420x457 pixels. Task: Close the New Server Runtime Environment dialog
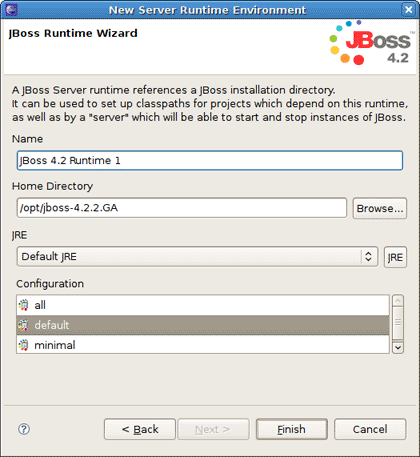[x=408, y=9]
